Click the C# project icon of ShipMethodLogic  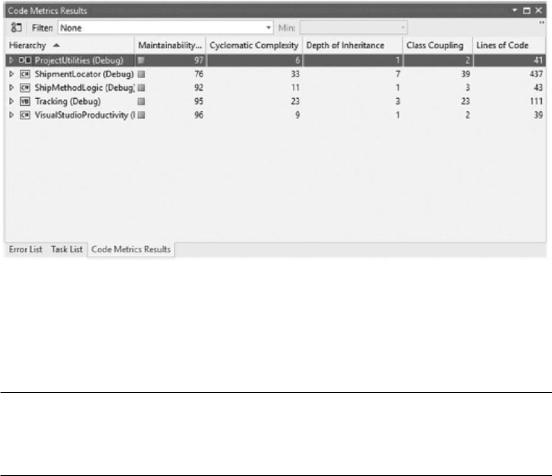click(x=25, y=88)
